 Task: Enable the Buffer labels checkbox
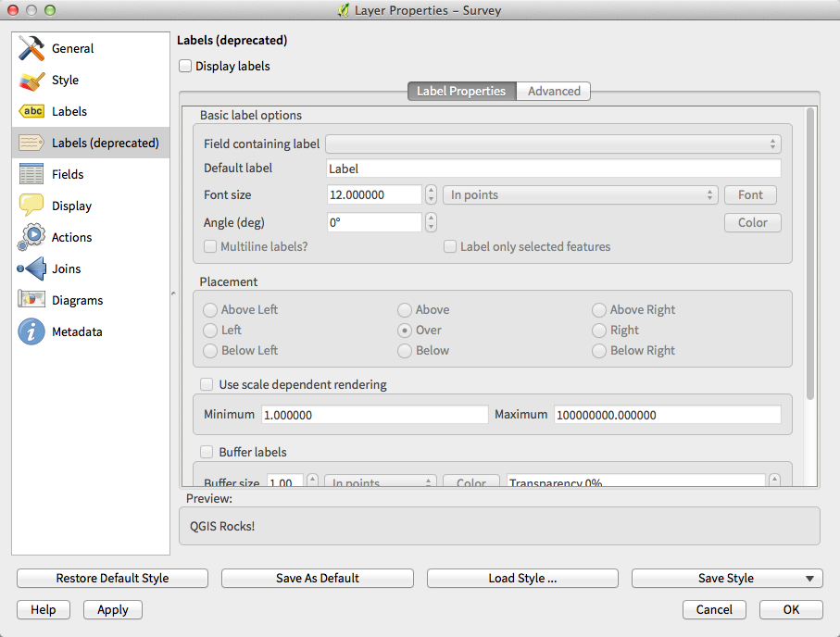(x=207, y=453)
